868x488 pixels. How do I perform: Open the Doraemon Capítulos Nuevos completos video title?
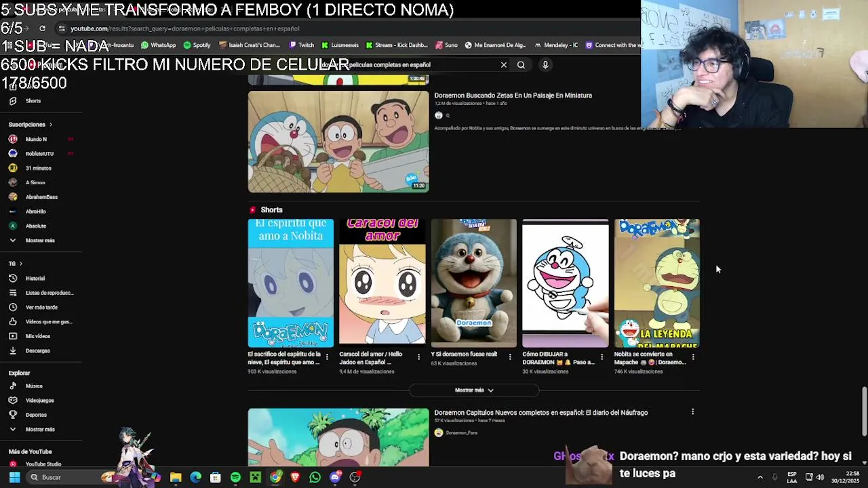[540, 413]
